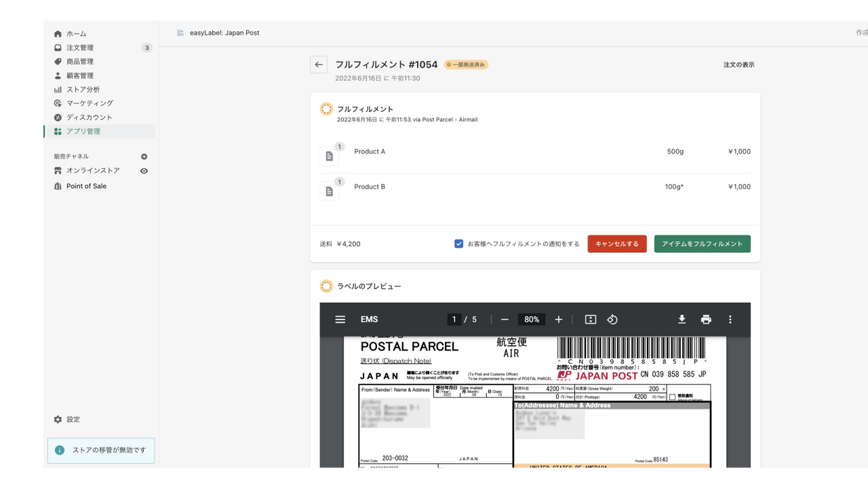Click the 100g* weight value
This screenshot has height=488, width=868.
(674, 187)
